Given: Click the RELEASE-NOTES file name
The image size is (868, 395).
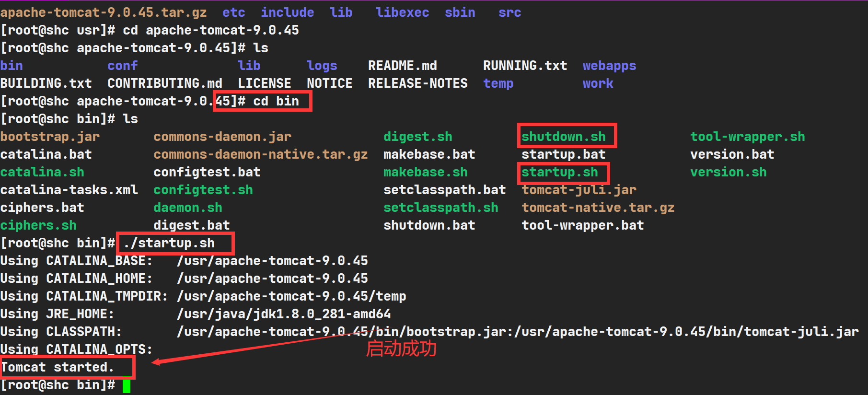Looking at the screenshot, I should pyautogui.click(x=418, y=83).
